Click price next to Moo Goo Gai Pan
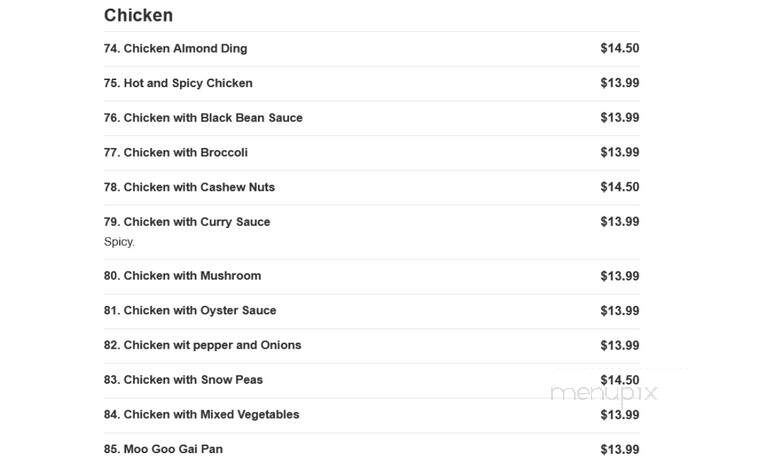Viewport: 783px width, 476px height. click(620, 450)
